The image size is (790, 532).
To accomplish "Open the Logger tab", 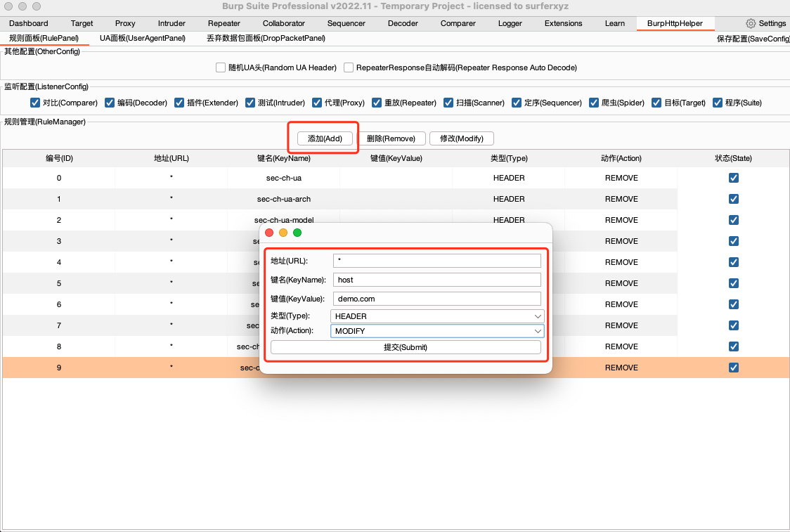I will click(510, 23).
